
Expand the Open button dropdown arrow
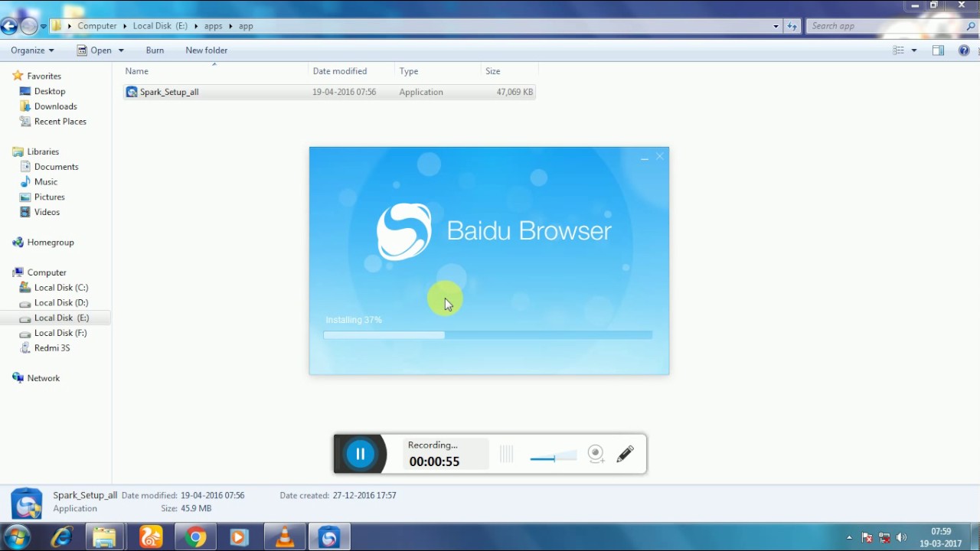(x=121, y=51)
